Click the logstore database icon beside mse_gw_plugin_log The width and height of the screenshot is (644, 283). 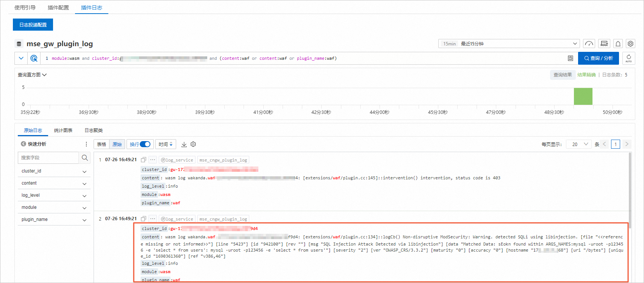click(x=19, y=44)
